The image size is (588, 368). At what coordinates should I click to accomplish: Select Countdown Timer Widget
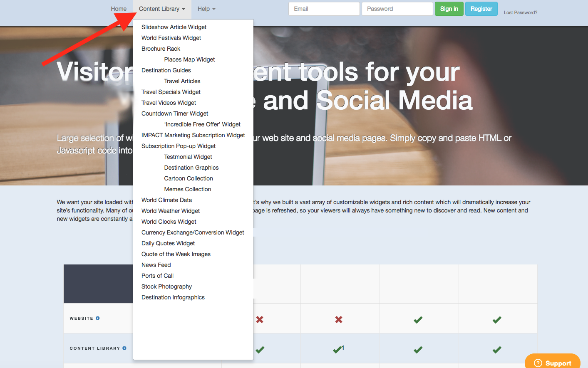(175, 114)
